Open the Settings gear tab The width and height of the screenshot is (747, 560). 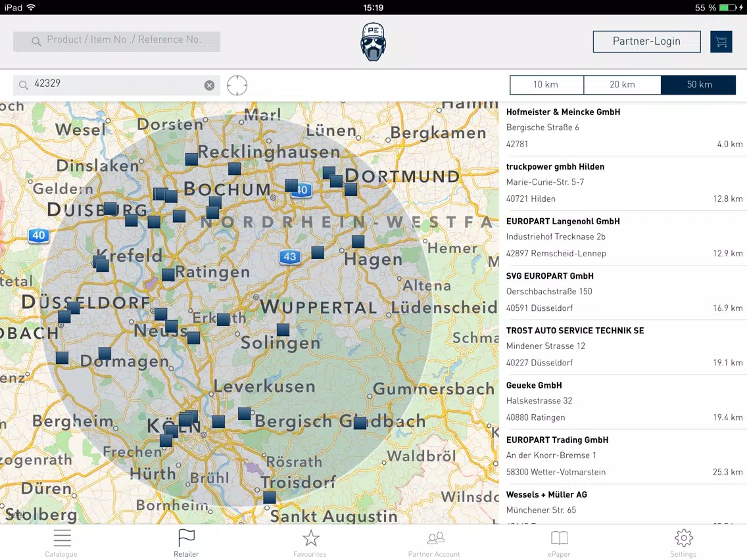click(x=683, y=543)
